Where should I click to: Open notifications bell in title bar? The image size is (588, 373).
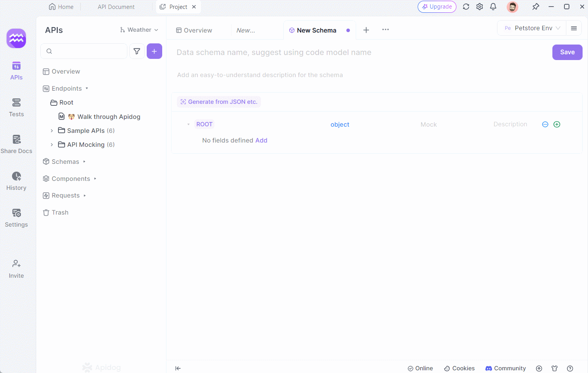tap(493, 7)
